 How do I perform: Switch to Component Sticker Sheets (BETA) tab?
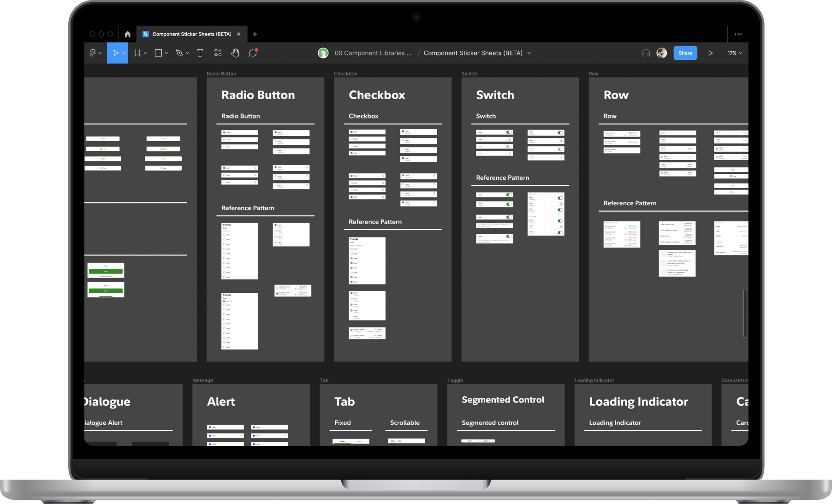[x=192, y=34]
